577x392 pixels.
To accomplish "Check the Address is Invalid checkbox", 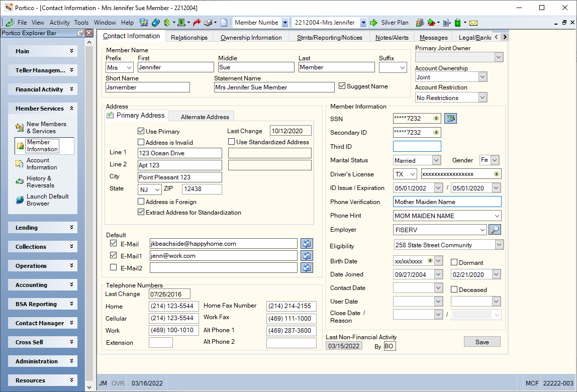I will pos(141,142).
